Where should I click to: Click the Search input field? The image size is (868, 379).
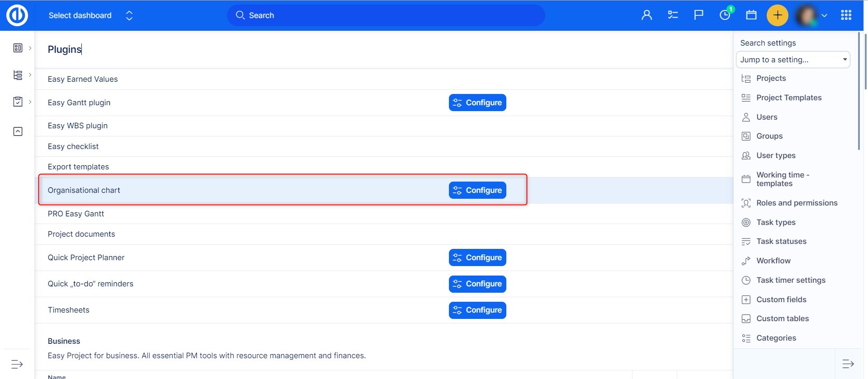point(386,15)
